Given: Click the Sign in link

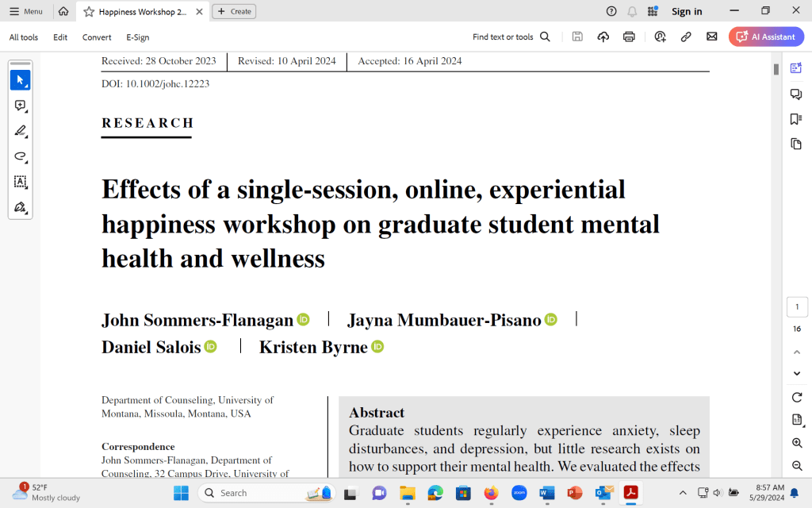Looking at the screenshot, I should click(687, 11).
